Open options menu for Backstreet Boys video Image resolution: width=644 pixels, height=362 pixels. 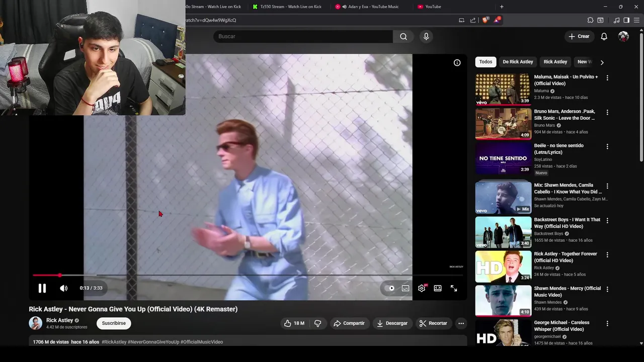click(607, 220)
